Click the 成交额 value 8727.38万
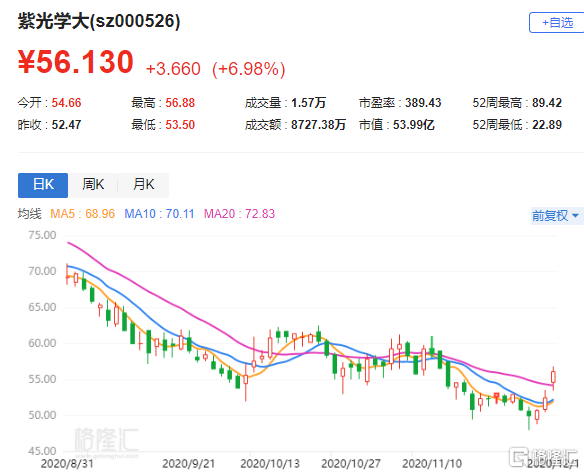The image size is (584, 474). 318,125
